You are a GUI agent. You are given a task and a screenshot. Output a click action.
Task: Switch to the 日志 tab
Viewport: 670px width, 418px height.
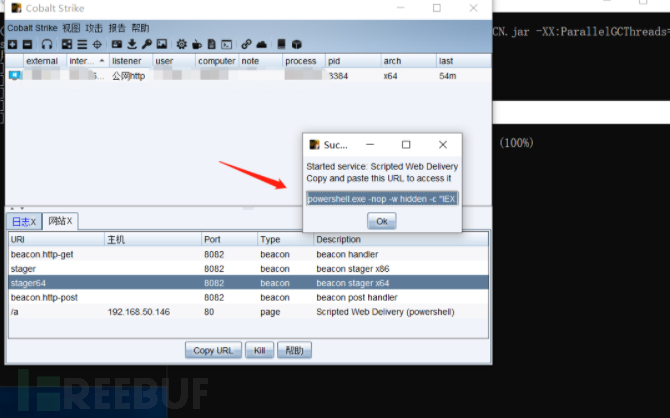pos(24,221)
